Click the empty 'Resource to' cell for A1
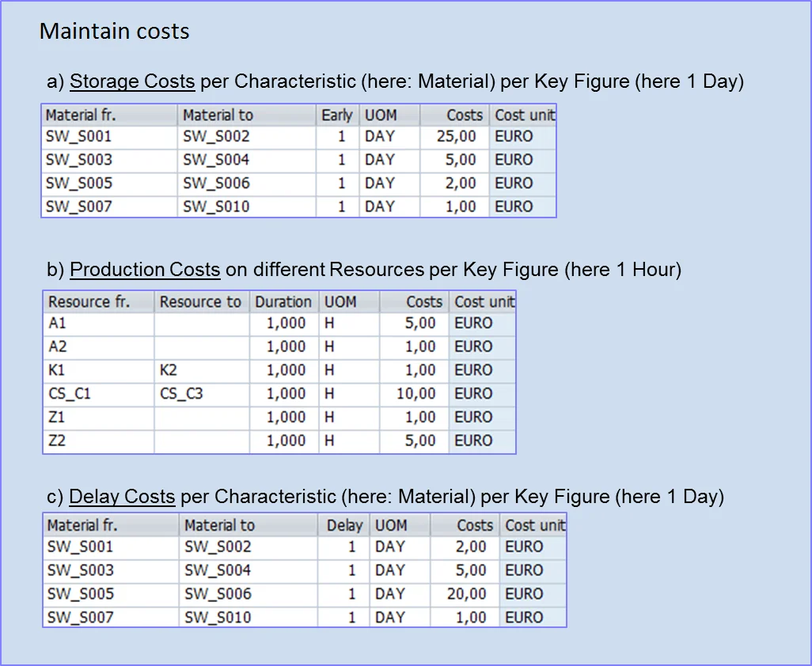Viewport: 812px width, 666px height. point(202,324)
